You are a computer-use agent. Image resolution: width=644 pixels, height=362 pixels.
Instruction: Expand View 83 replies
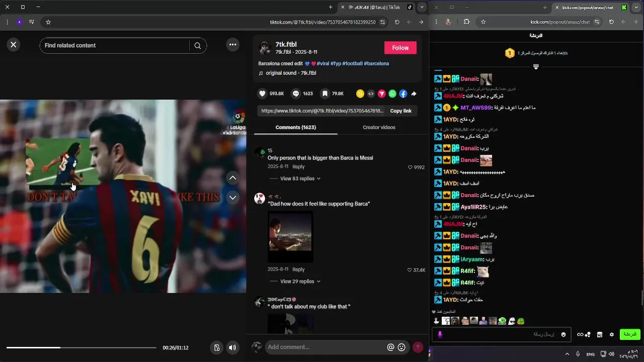300,178
